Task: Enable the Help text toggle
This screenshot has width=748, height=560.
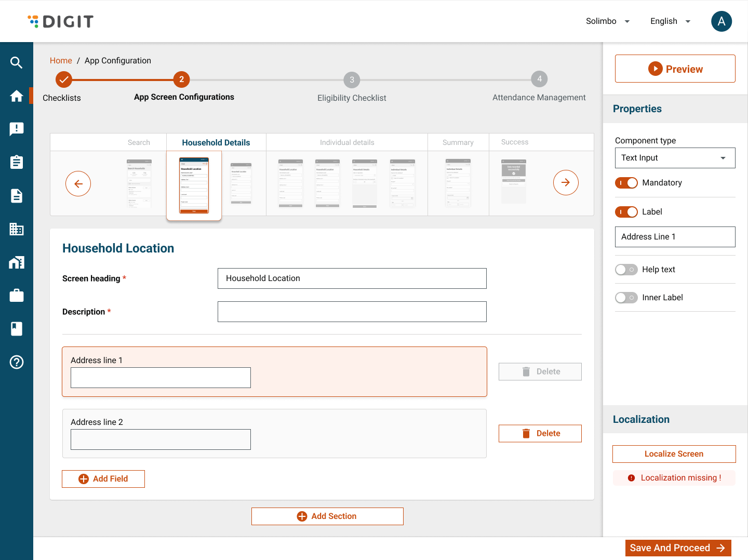Action: tap(626, 270)
